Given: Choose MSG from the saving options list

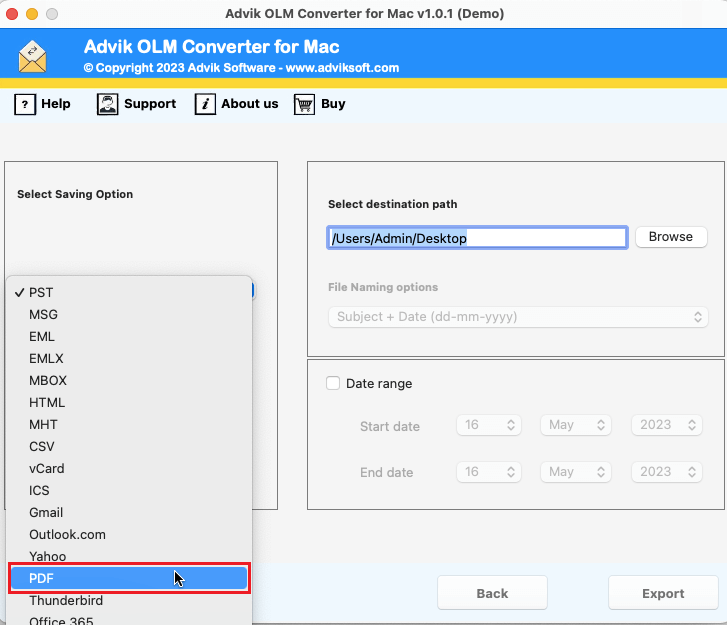Looking at the screenshot, I should coord(129,314).
